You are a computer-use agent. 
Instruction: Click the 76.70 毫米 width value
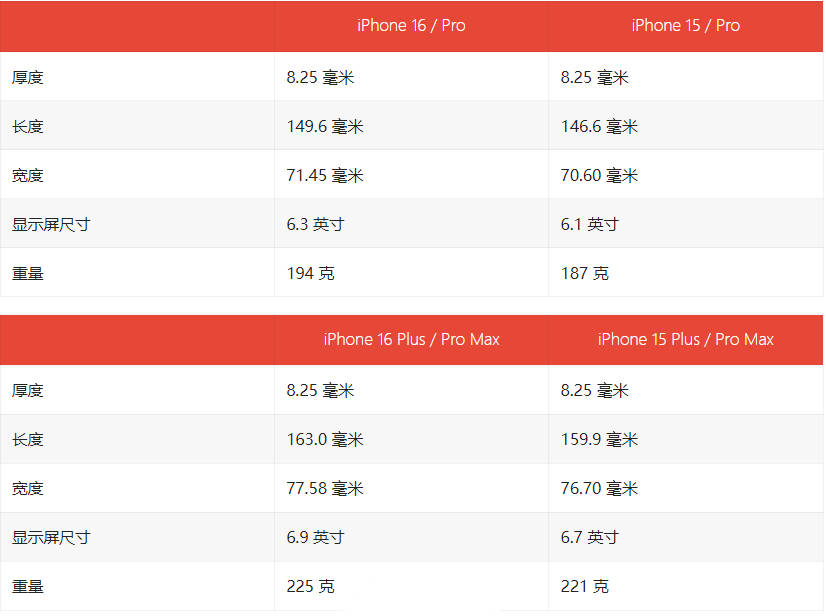pos(598,489)
